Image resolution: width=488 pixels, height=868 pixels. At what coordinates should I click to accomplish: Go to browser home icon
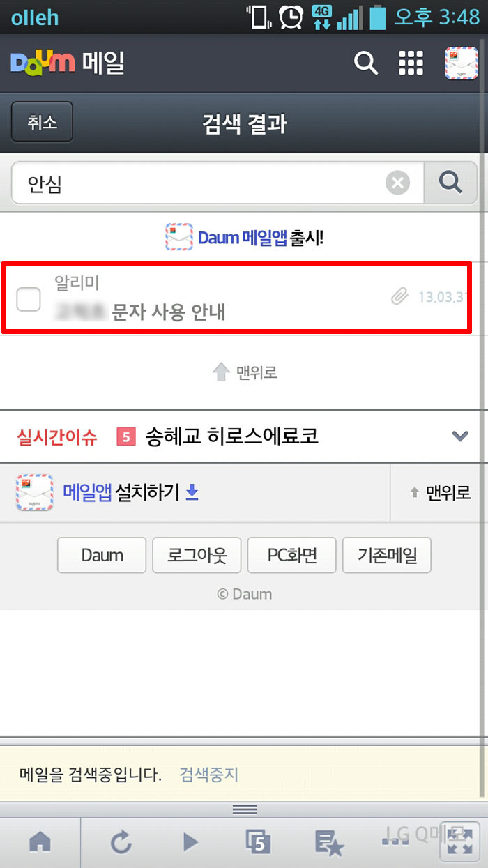(40, 842)
